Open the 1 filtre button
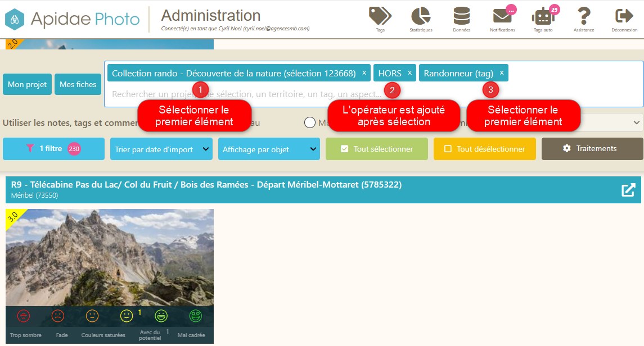This screenshot has width=644, height=346. [x=53, y=148]
